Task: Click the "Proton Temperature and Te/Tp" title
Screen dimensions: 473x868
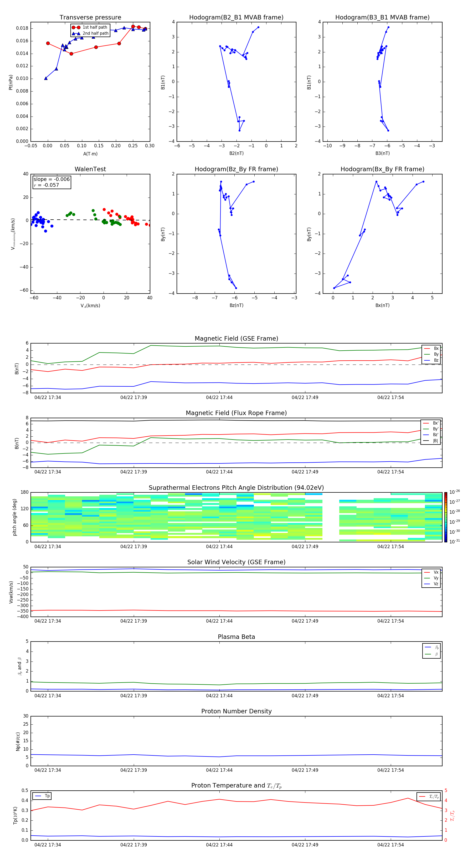Action: [x=236, y=786]
